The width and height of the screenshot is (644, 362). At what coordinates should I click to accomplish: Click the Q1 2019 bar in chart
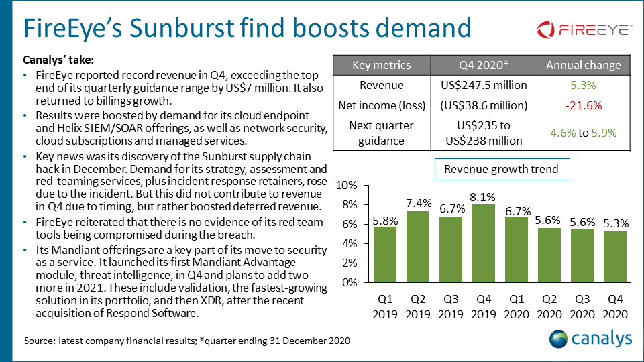coord(385,255)
